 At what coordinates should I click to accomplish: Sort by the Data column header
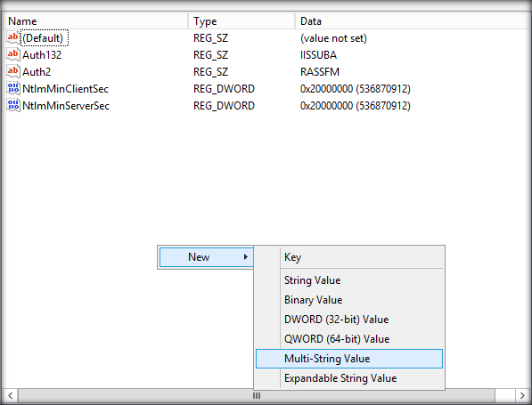tap(413, 21)
